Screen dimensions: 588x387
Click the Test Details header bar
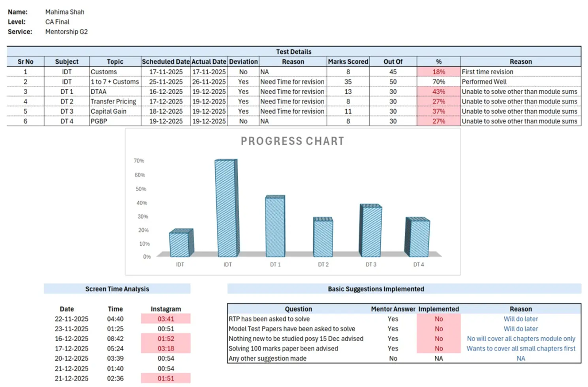tap(293, 51)
